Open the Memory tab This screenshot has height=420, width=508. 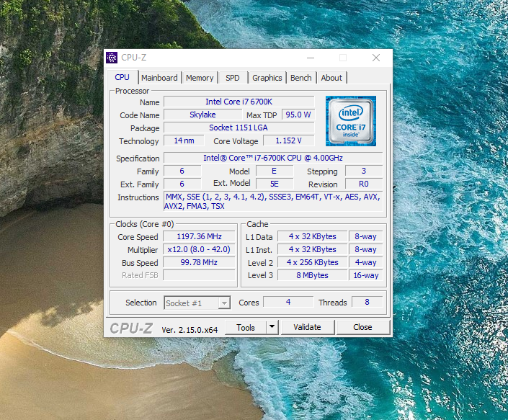(200, 78)
